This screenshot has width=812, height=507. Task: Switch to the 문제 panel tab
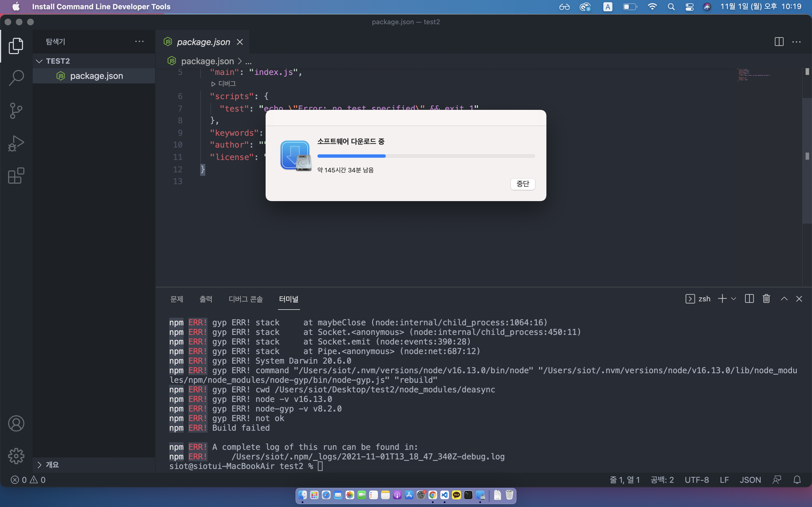[x=177, y=299]
